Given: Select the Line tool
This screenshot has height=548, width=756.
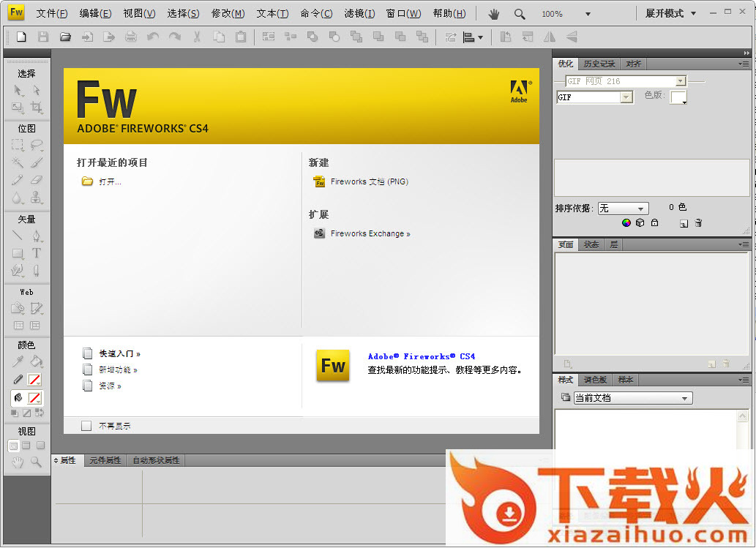Looking at the screenshot, I should click(18, 236).
